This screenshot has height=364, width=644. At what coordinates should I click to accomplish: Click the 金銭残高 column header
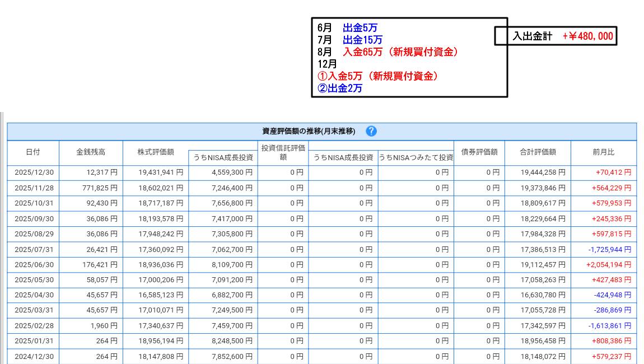tap(91, 152)
